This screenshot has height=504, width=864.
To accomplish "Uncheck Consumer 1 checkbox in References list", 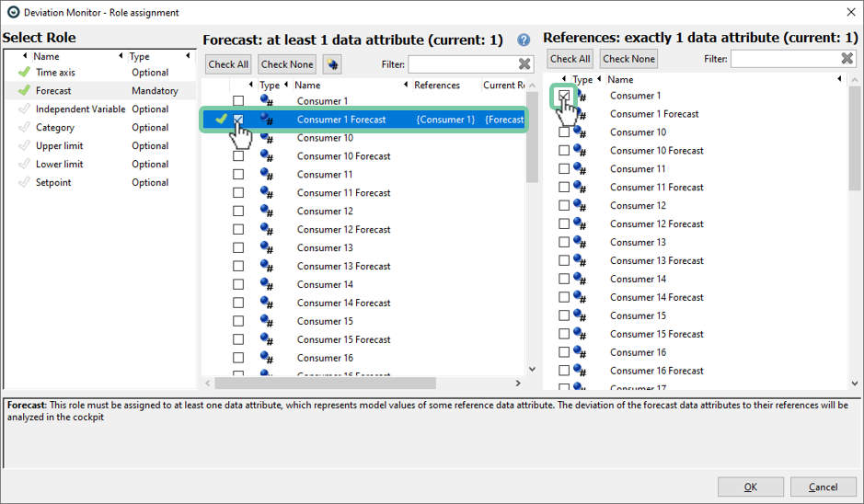I will tap(564, 96).
